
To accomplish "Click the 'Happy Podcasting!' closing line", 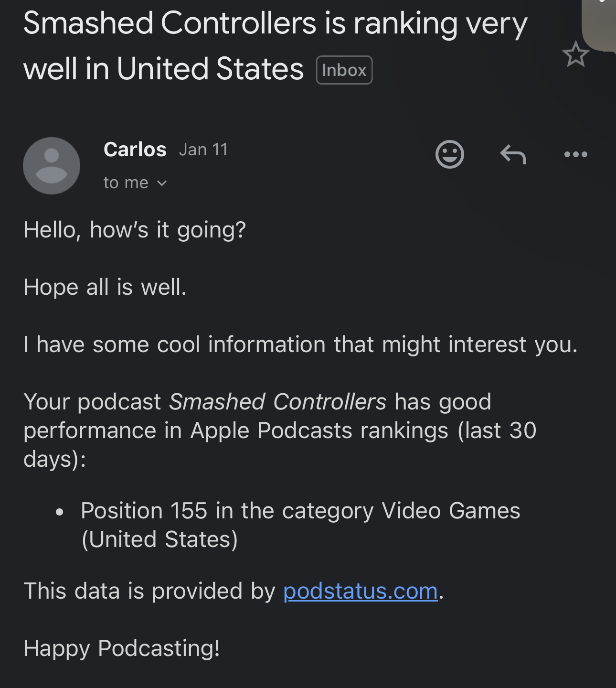I will (x=122, y=648).
